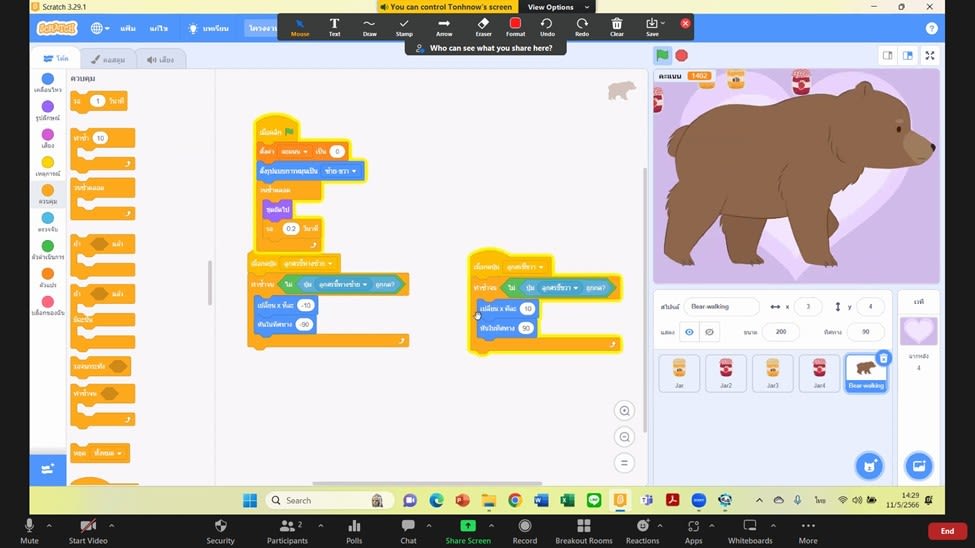Delete the Bear-walking sprite
975x548 pixels.
click(883, 358)
